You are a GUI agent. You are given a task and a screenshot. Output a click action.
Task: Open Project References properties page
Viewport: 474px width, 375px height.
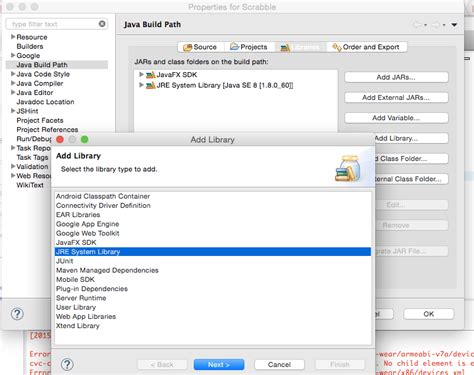[x=47, y=129]
